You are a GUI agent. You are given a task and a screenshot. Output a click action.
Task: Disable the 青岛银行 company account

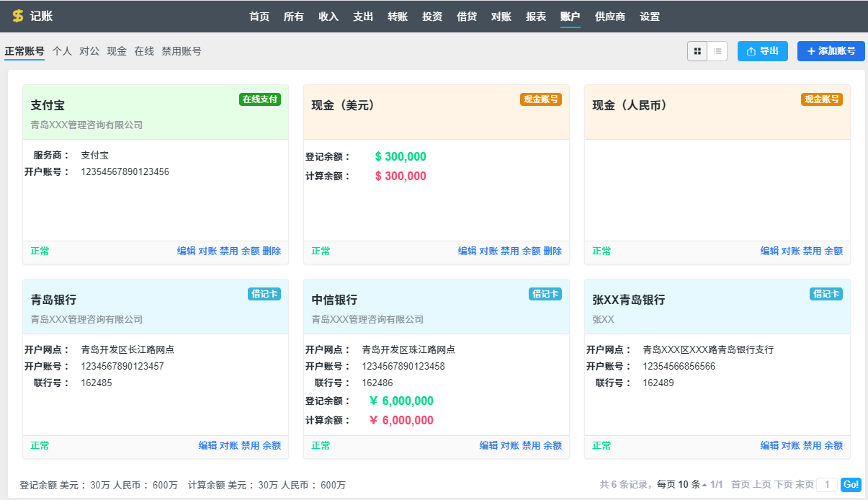tap(251, 446)
